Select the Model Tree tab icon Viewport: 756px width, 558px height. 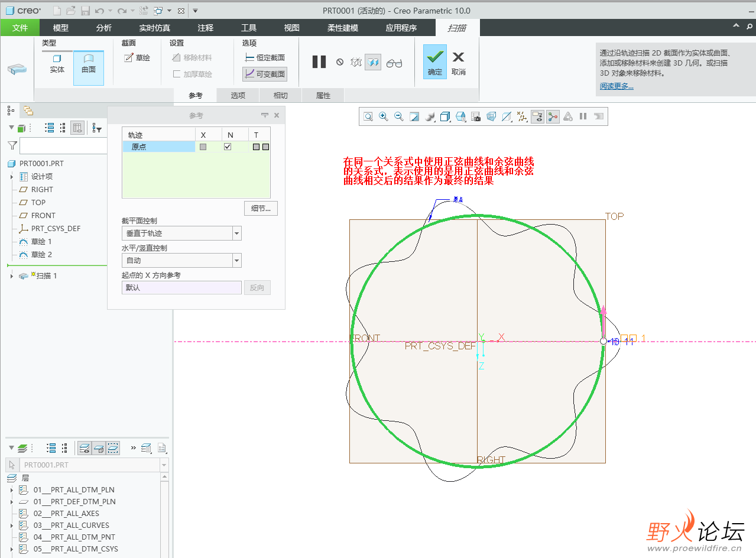click(11, 110)
